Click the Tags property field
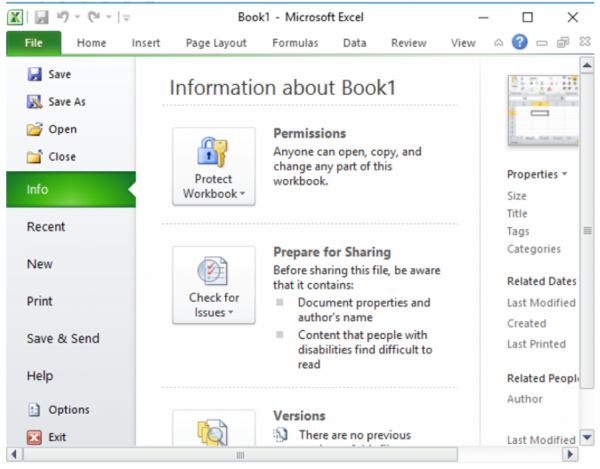 pyautogui.click(x=518, y=231)
